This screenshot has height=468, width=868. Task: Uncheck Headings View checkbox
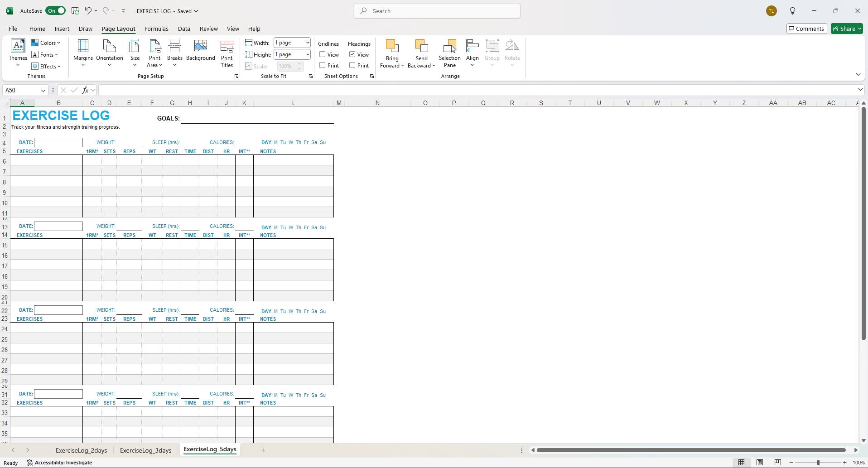pos(352,54)
